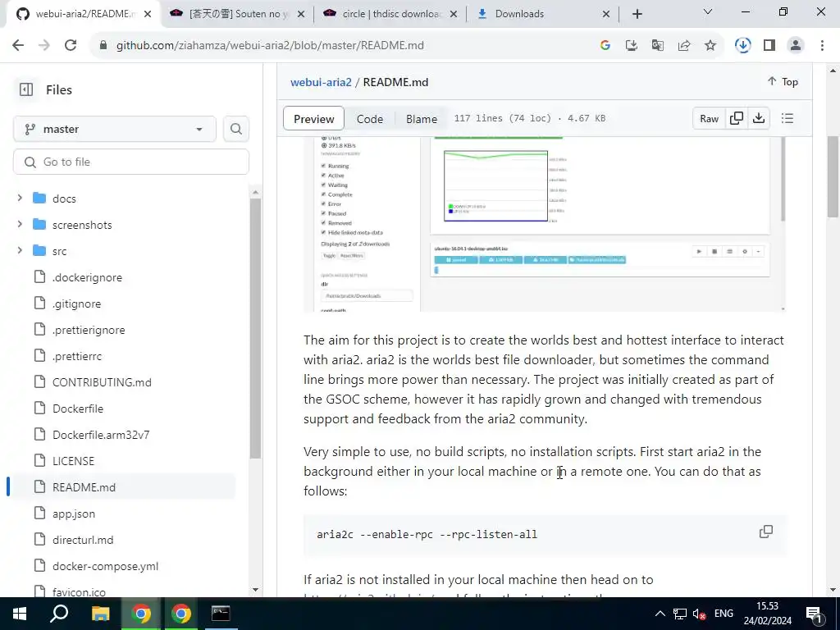Viewport: 840px width, 630px height.
Task: Copy the aria2c command snippet
Action: click(x=766, y=532)
